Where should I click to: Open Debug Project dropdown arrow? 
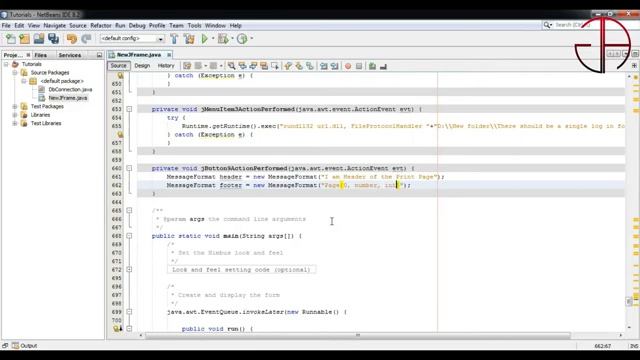click(232, 39)
